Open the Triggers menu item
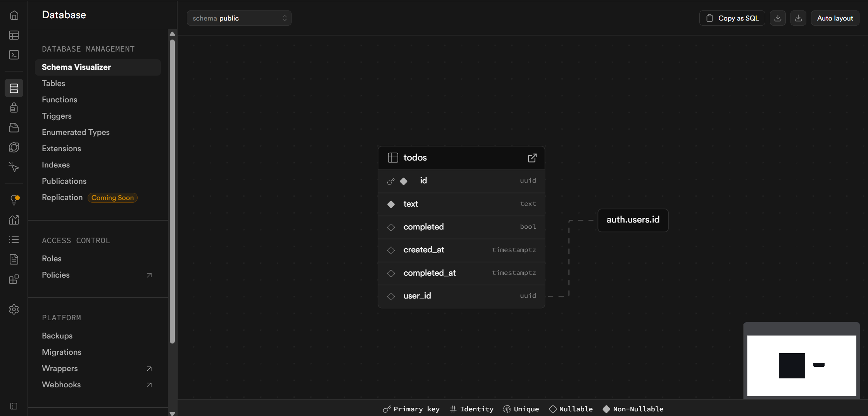 coord(57,116)
